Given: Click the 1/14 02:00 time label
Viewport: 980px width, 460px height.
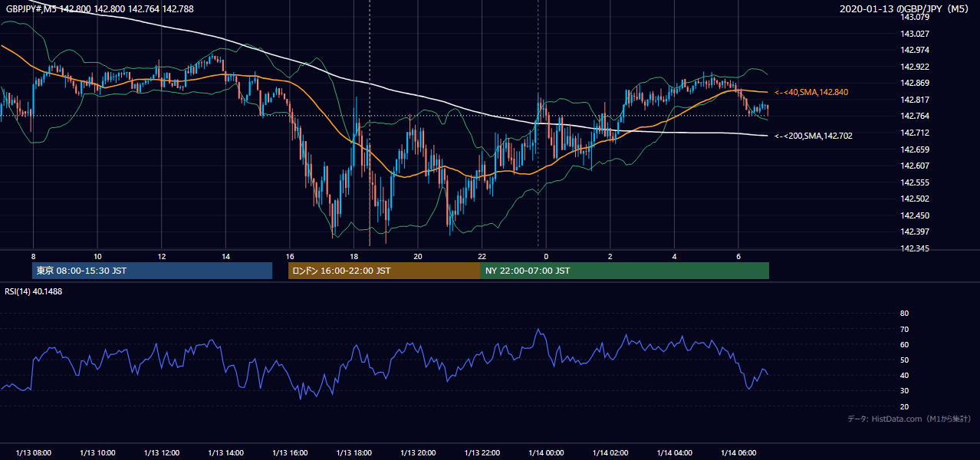Looking at the screenshot, I should coord(610,452).
